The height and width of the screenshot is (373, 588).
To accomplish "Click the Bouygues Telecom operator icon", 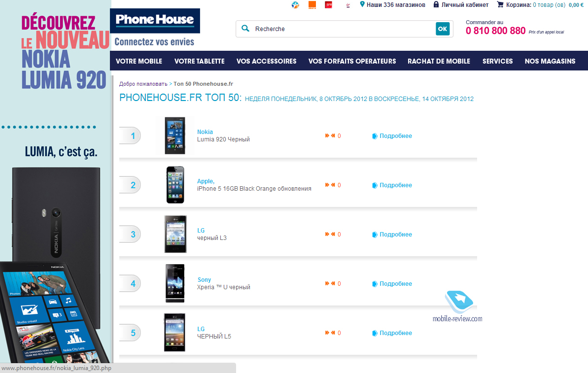I will (x=296, y=5).
